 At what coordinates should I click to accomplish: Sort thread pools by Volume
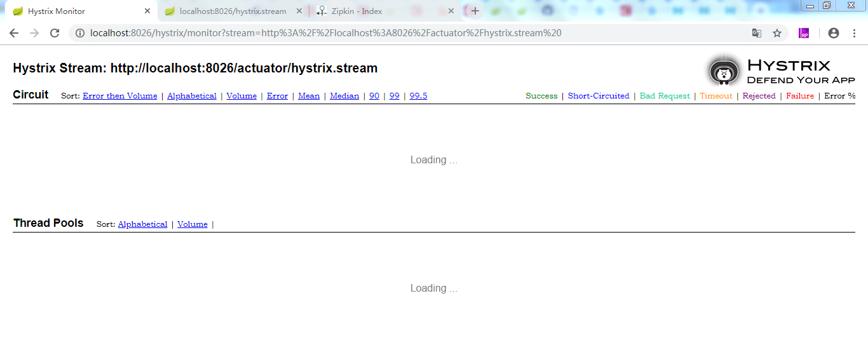click(193, 224)
